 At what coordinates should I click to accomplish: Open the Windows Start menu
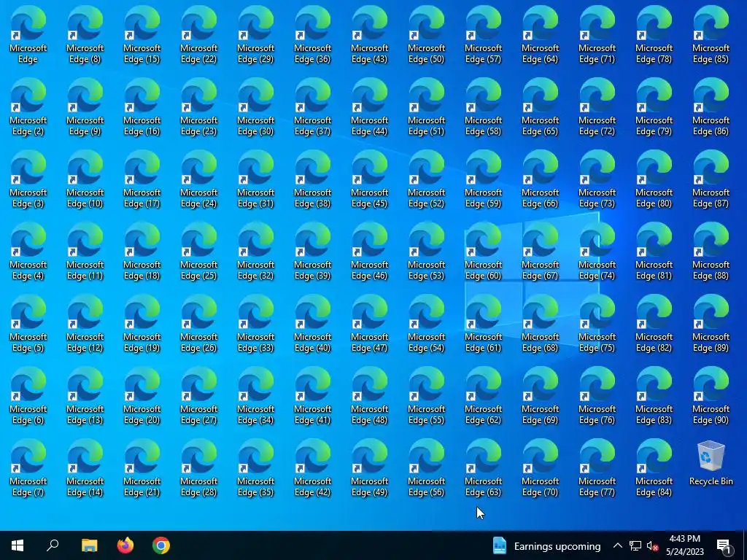click(18, 545)
